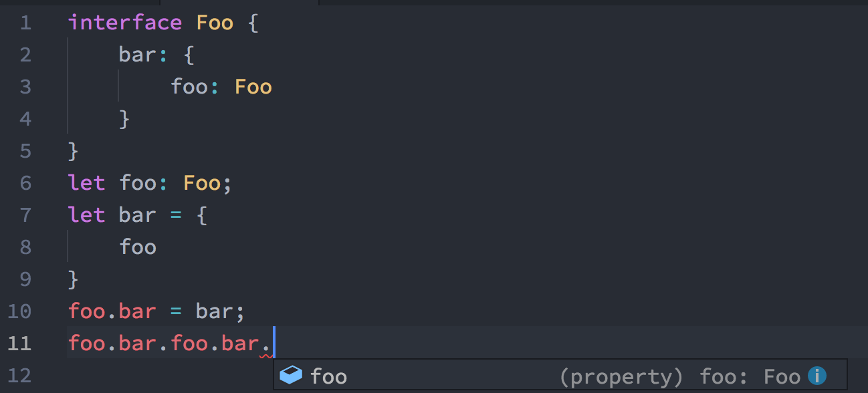Image resolution: width=868 pixels, height=393 pixels.
Task: Click line number 10 in the gutter
Action: [20, 311]
